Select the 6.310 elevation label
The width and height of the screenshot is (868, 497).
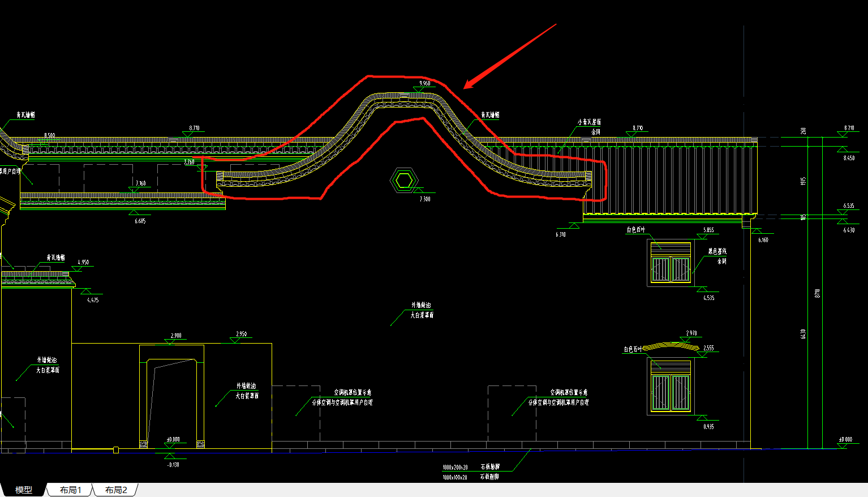click(x=560, y=234)
